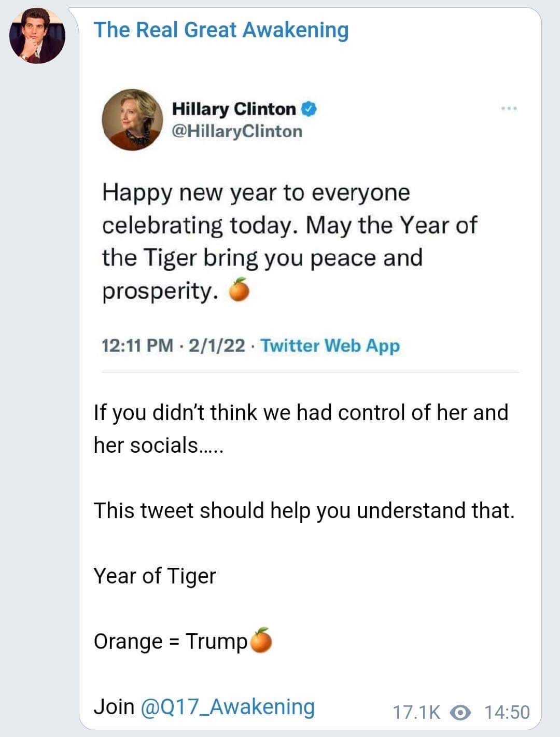560x737 pixels.
Task: Click 'This tweet should help you understand that'
Action: pyautogui.click(x=304, y=510)
